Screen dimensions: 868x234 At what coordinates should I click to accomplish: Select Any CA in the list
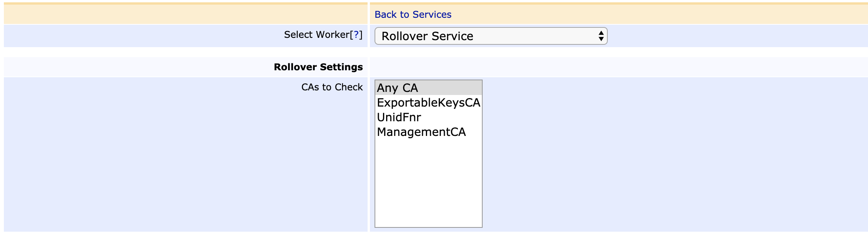coord(398,88)
